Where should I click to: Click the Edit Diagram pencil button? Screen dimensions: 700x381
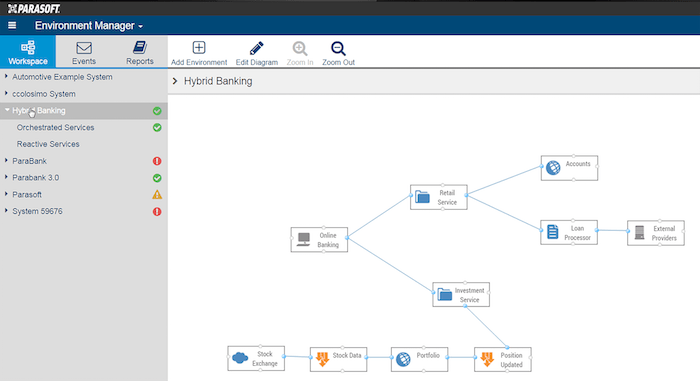pos(257,53)
